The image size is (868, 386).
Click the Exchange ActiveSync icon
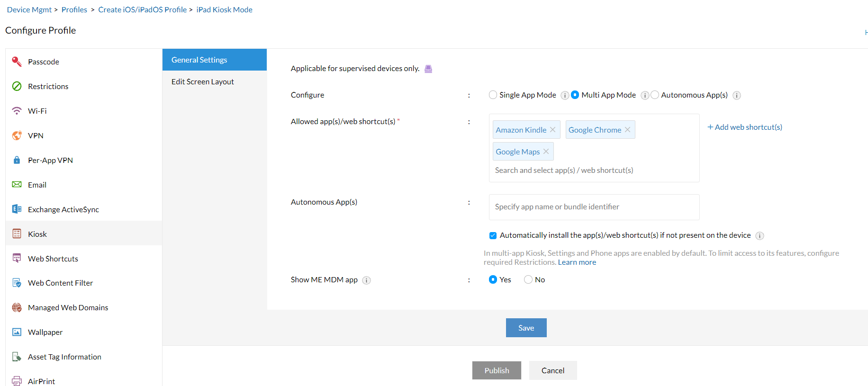pos(17,209)
